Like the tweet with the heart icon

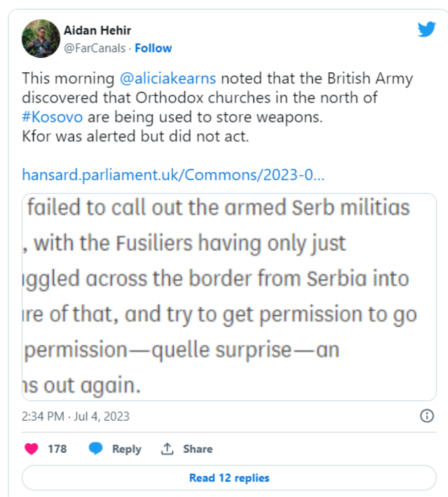coord(31,449)
